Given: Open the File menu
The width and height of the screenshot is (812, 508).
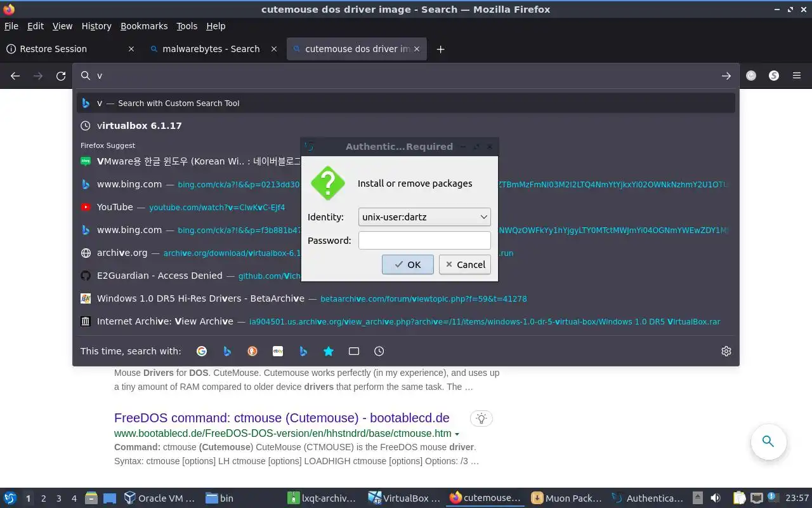Looking at the screenshot, I should (x=11, y=26).
